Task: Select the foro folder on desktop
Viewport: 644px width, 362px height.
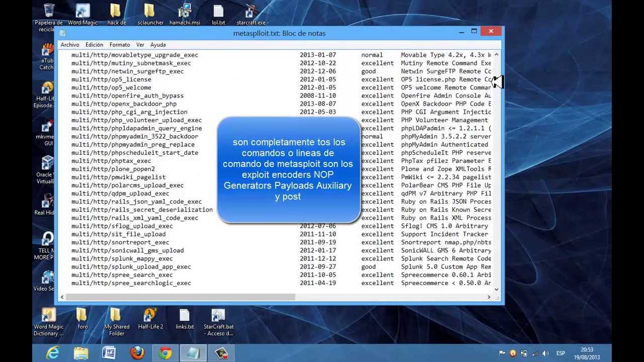Action: click(x=83, y=319)
